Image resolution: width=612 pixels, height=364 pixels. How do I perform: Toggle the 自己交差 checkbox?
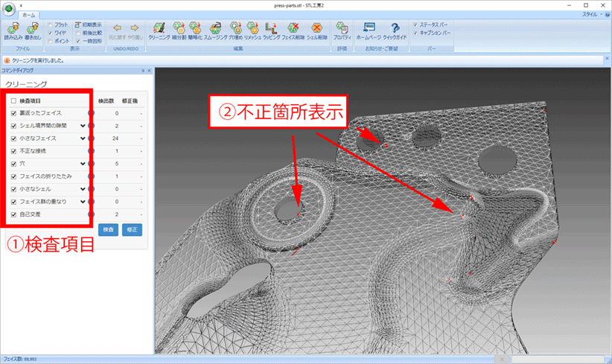click(14, 214)
